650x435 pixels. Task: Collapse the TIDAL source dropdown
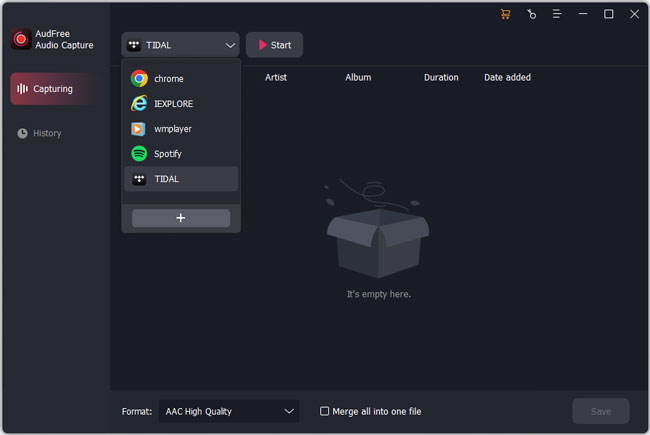(x=180, y=45)
